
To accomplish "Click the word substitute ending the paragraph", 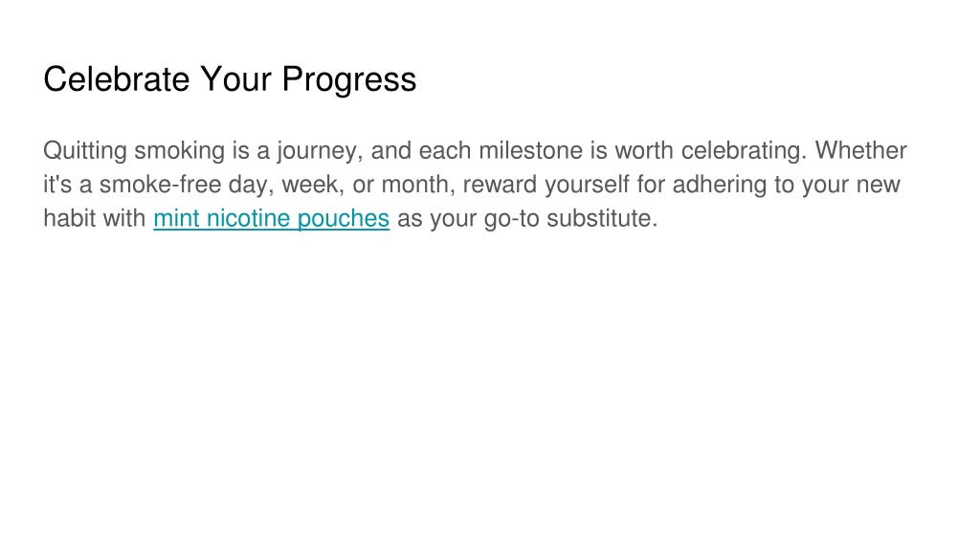I will (599, 218).
